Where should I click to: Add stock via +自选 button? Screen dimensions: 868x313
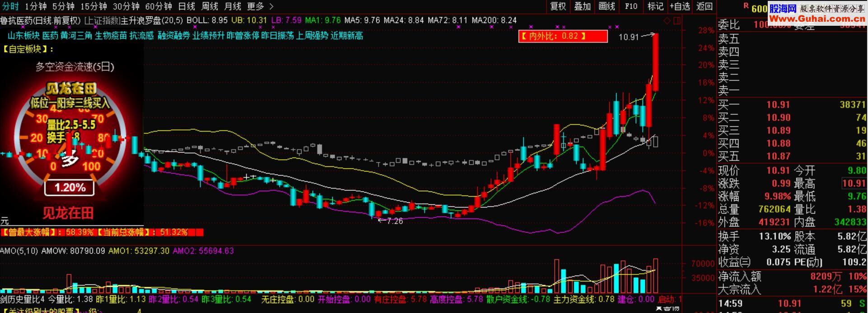tap(680, 6)
